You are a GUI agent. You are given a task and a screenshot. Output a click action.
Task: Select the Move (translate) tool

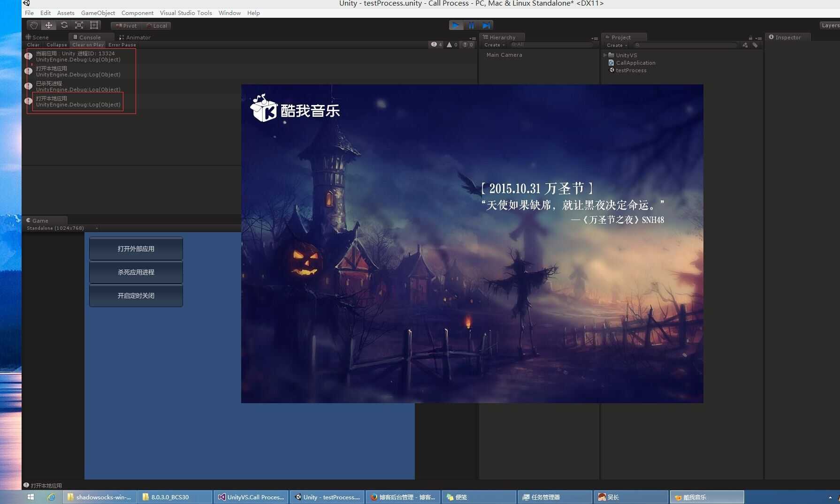tap(49, 25)
